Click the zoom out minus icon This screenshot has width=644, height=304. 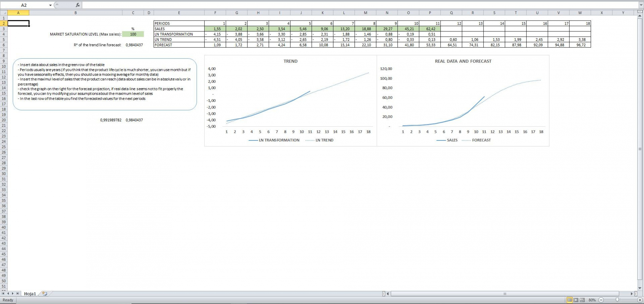601,300
